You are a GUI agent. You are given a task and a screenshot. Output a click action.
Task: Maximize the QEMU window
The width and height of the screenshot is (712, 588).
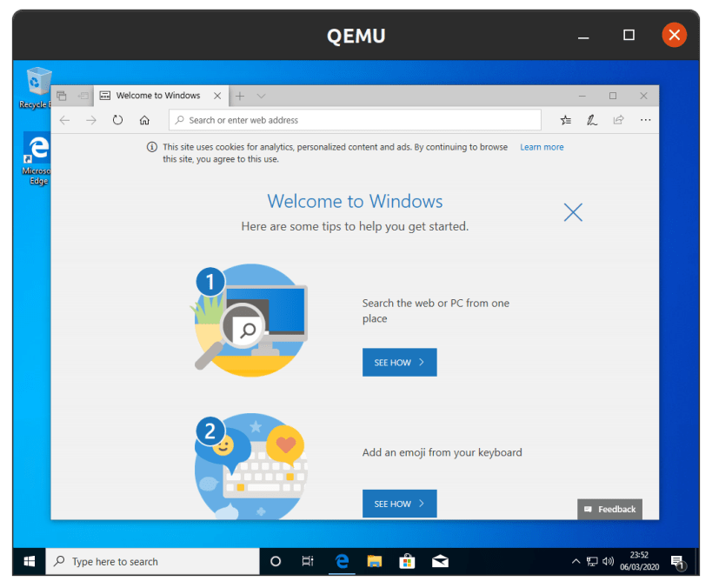(629, 35)
